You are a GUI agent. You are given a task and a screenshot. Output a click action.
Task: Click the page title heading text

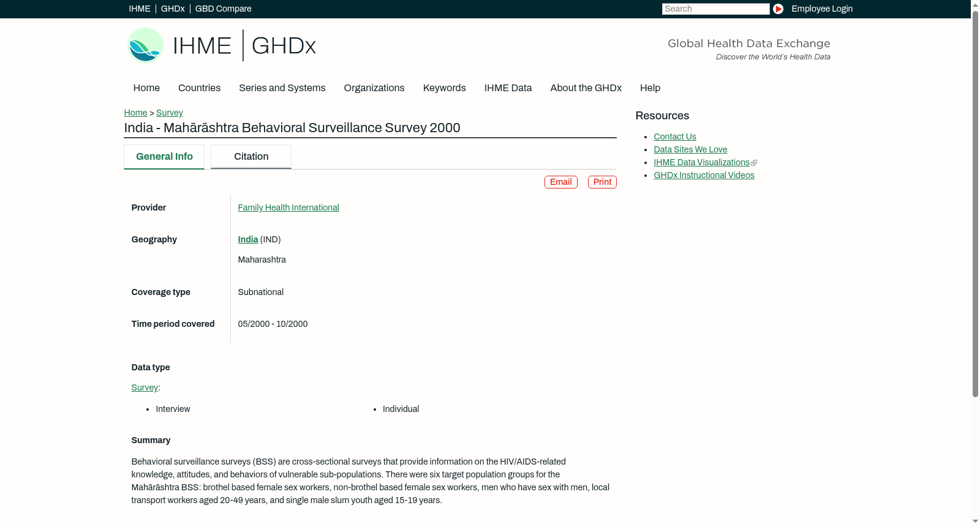tap(292, 128)
